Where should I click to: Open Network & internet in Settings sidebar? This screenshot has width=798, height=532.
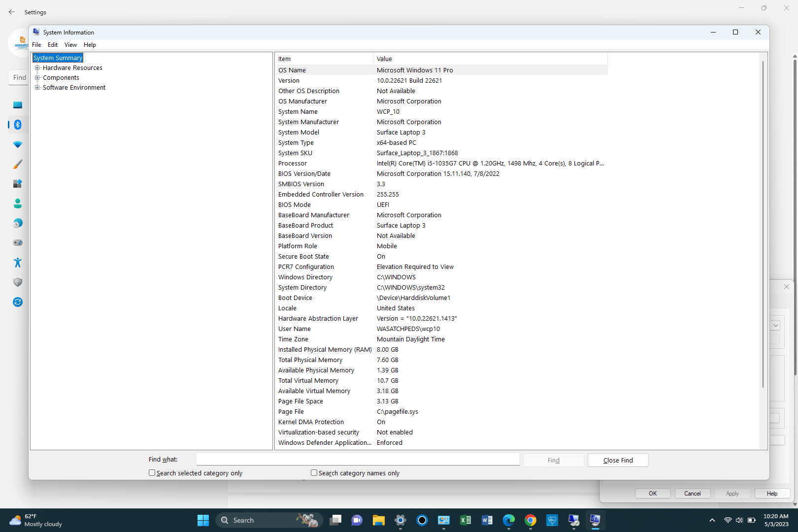18,144
